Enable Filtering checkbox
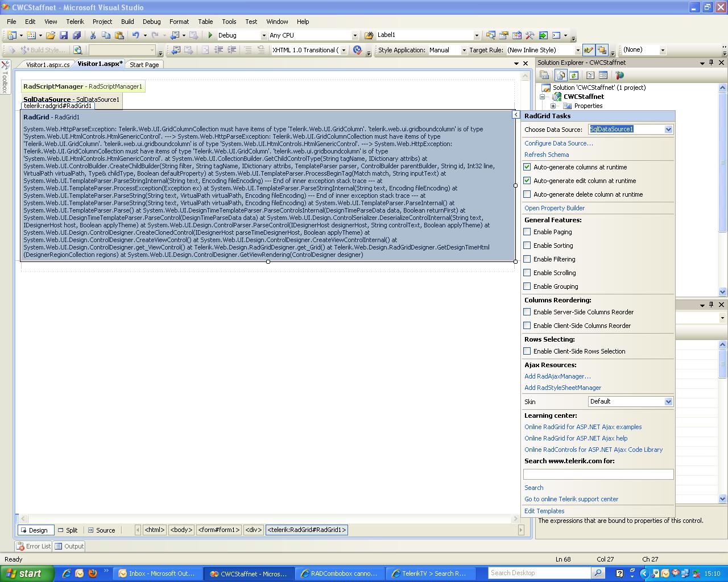This screenshot has width=728, height=582. (x=527, y=259)
